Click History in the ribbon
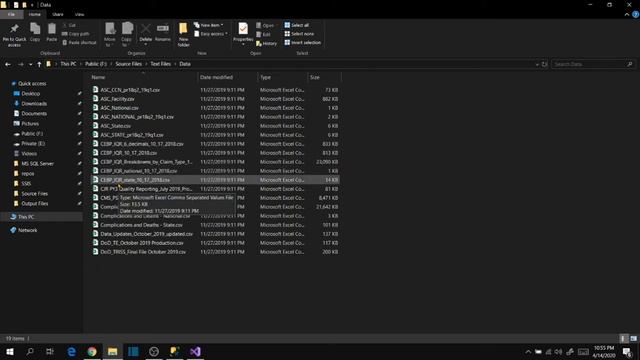 pos(266,43)
